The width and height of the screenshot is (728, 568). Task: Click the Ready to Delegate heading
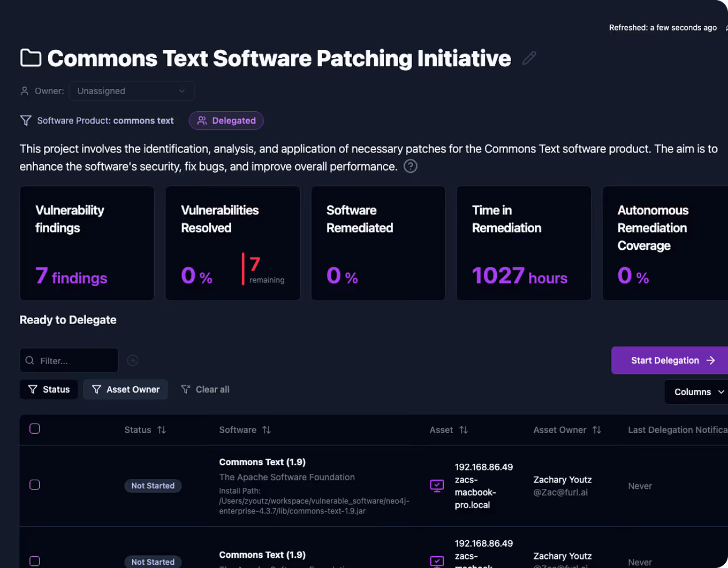point(68,320)
